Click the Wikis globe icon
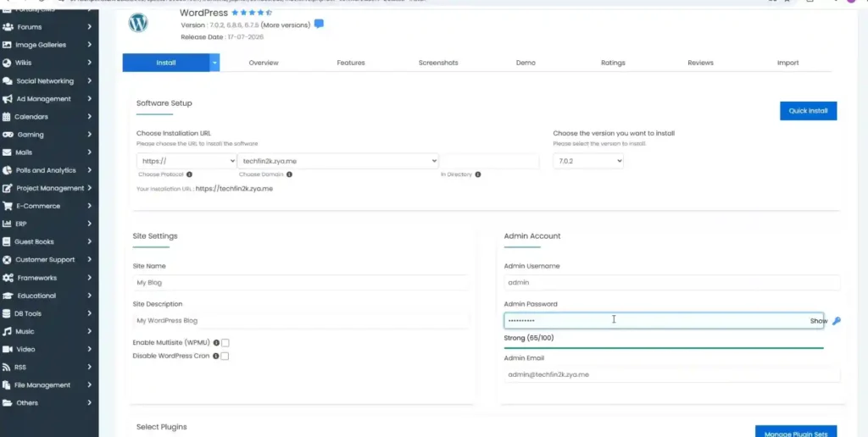This screenshot has height=437, width=868. click(7, 63)
